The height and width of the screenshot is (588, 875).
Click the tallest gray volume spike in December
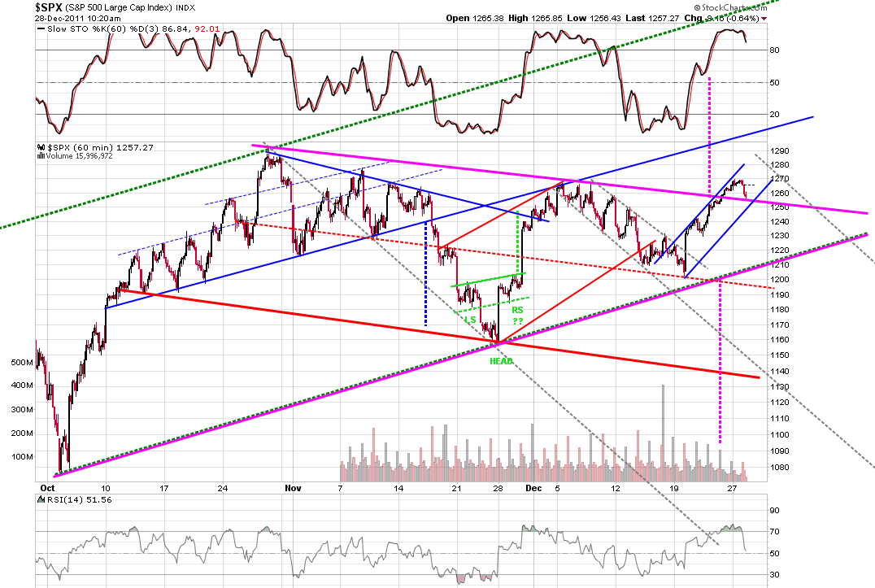pos(664,433)
